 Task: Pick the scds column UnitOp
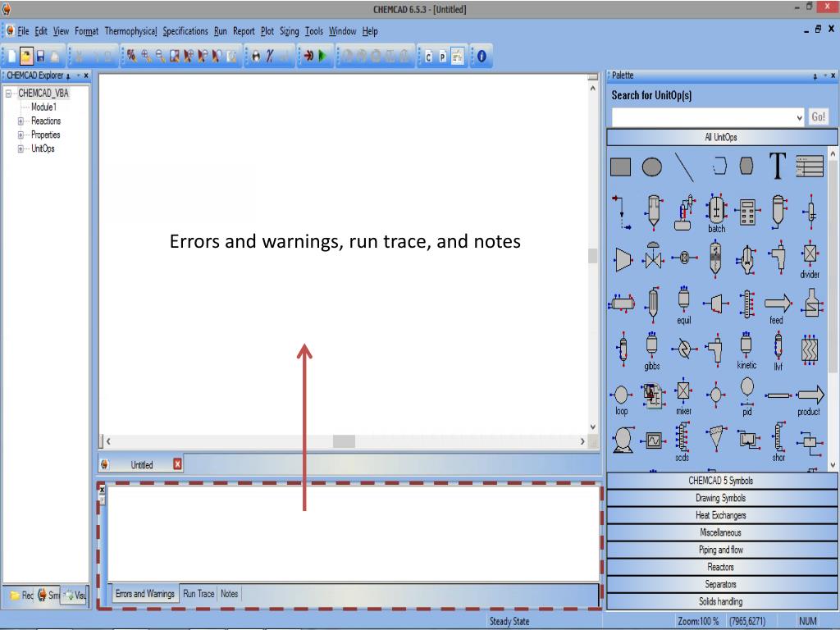(x=682, y=442)
